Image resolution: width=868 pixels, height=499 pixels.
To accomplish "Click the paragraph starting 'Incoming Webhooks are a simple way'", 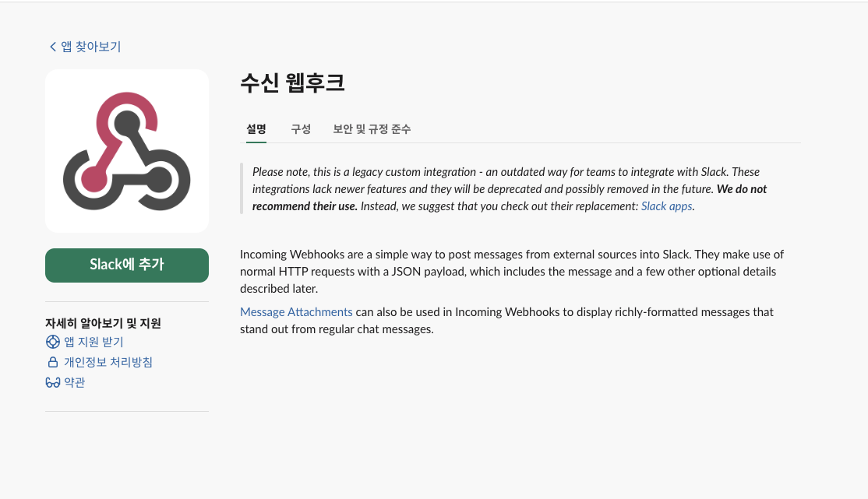I will tap(512, 272).
